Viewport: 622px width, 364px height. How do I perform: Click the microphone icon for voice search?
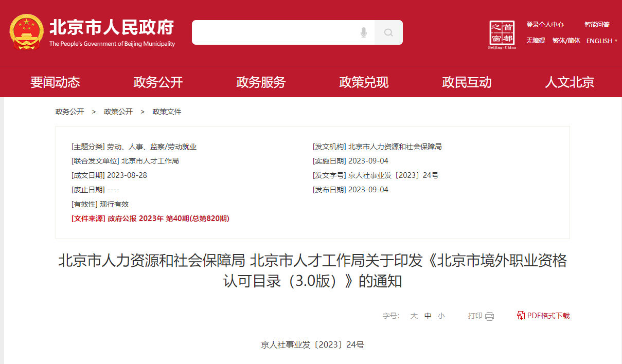tap(364, 32)
